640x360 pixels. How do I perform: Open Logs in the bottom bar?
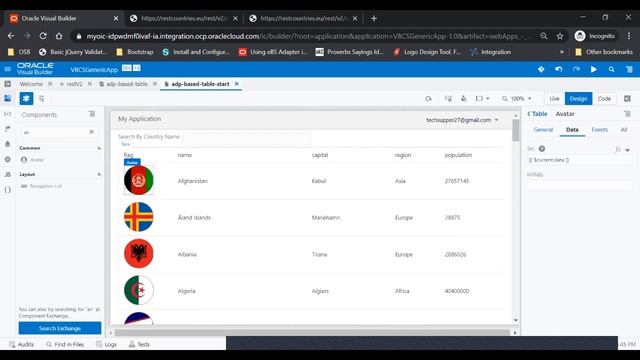tap(106, 344)
